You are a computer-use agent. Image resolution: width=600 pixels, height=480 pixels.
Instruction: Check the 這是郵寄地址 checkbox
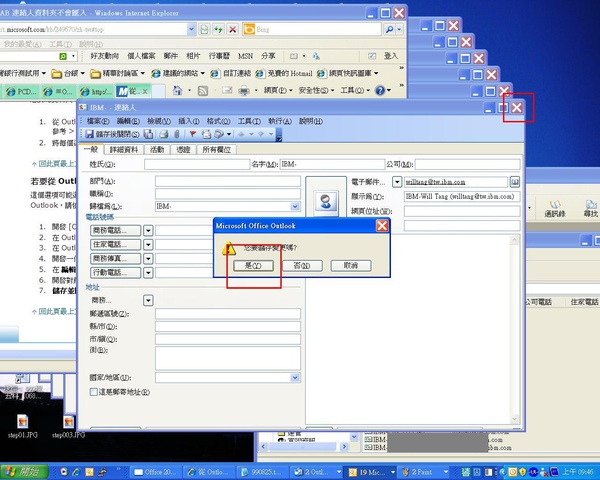[93, 392]
